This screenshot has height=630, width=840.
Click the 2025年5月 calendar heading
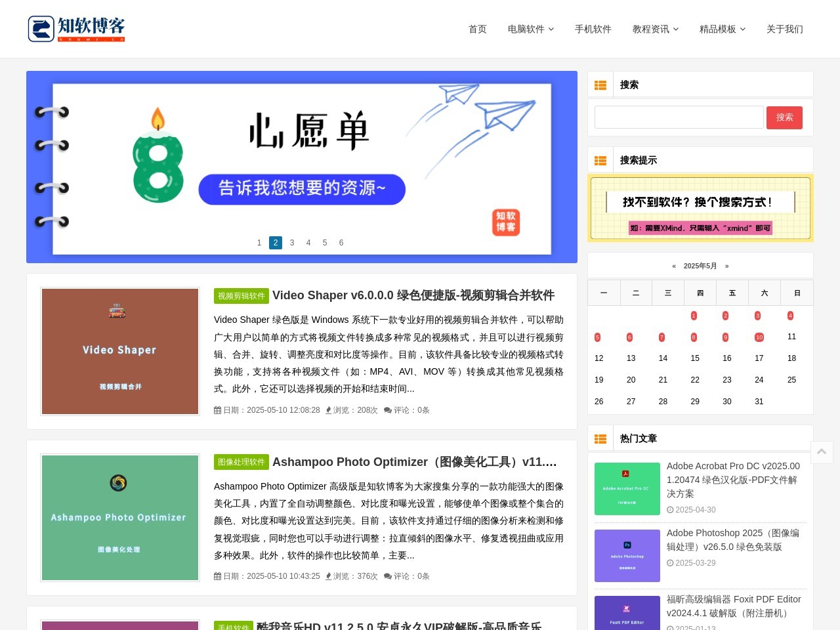[700, 266]
